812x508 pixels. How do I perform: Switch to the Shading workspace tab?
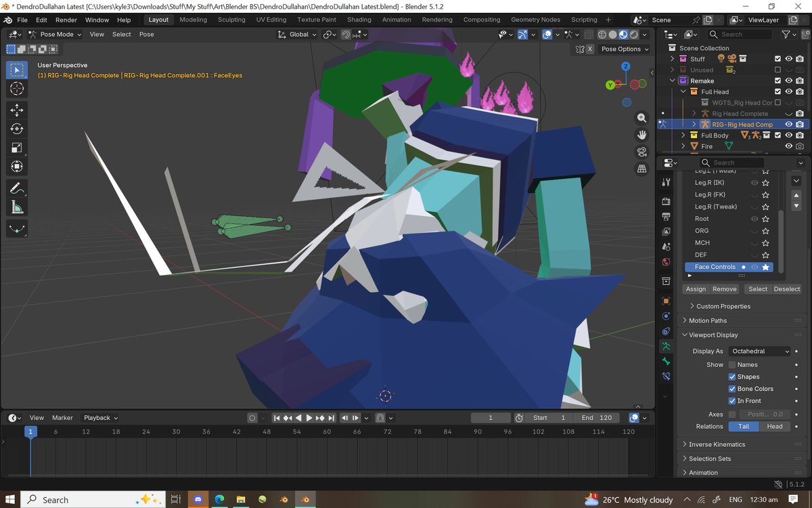pos(359,20)
